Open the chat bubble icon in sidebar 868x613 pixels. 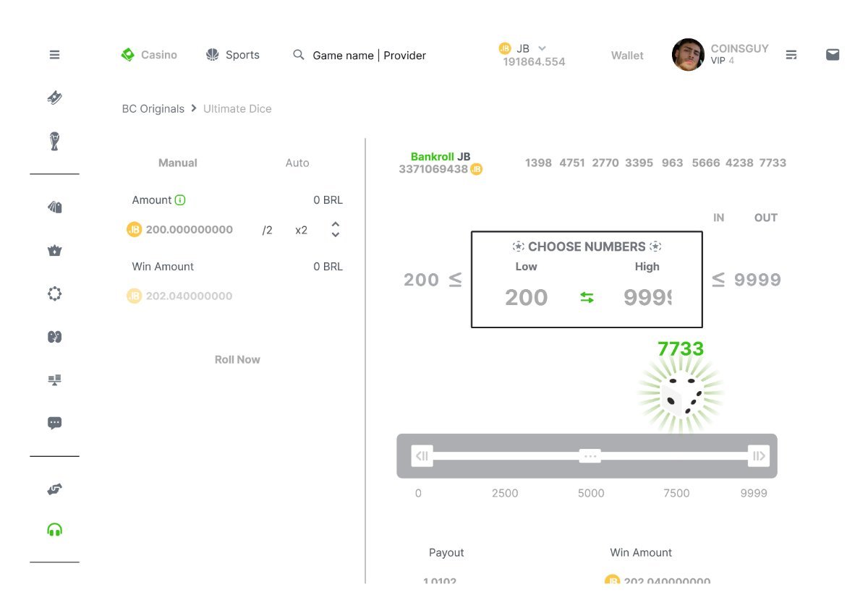click(54, 423)
